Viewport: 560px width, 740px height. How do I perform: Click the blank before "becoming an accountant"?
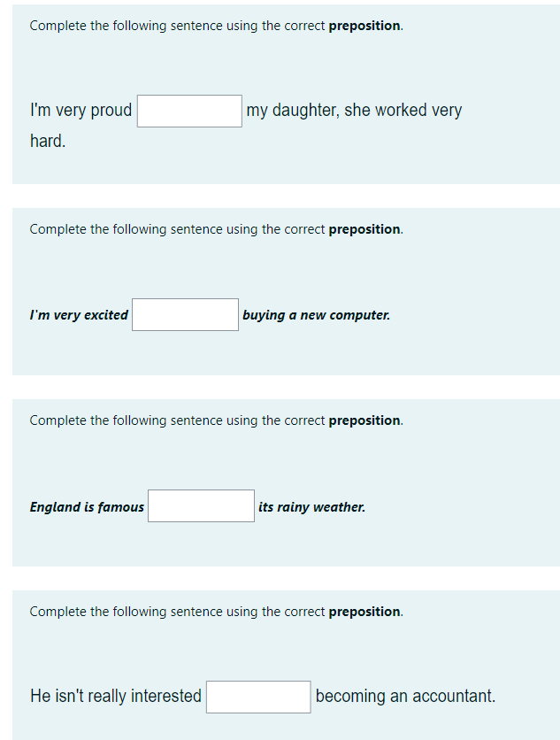point(258,697)
